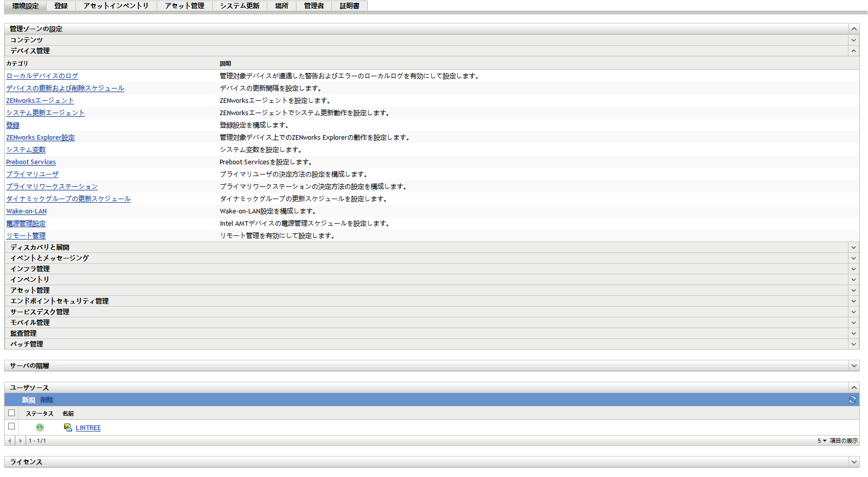Viewport: 868px width, 477px height.
Task: Switch to the 登録 tab
Action: [61, 6]
